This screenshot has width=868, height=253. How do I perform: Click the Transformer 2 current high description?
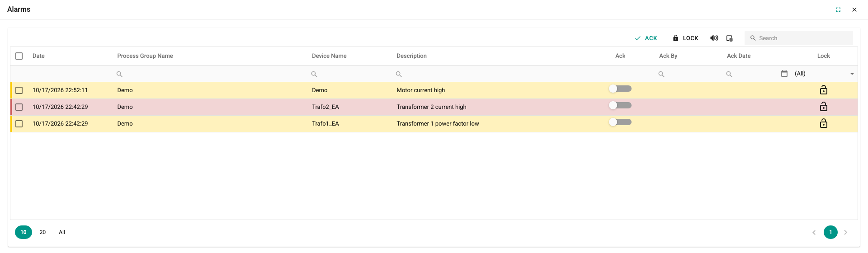[431, 107]
